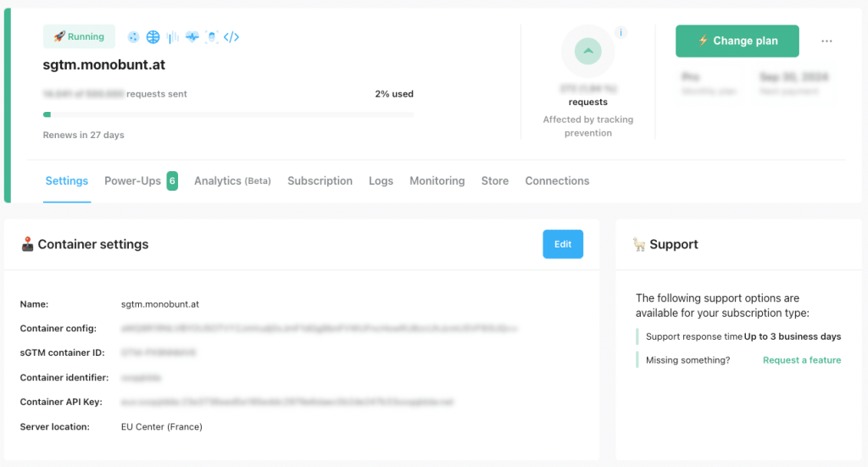Click the '2% used' label
Image resolution: width=868 pixels, height=467 pixels.
pyautogui.click(x=394, y=94)
